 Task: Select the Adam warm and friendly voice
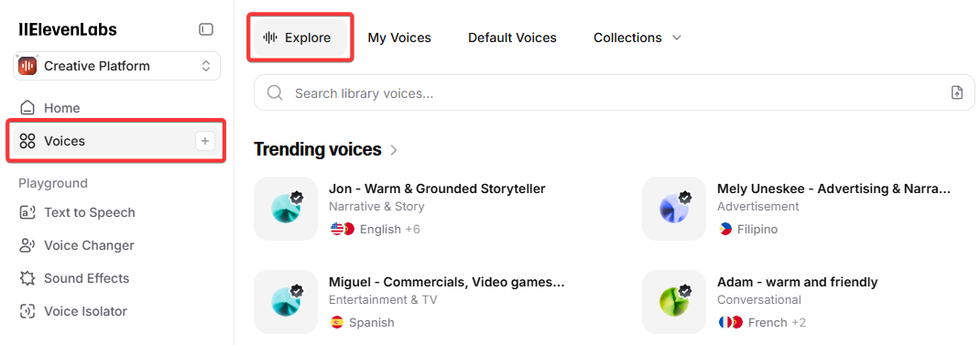[x=798, y=282]
